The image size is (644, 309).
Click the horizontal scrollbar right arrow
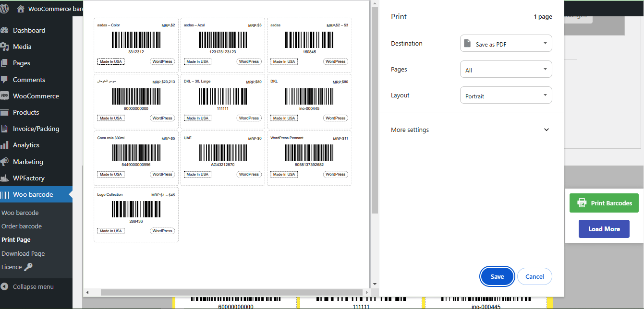pyautogui.click(x=367, y=292)
